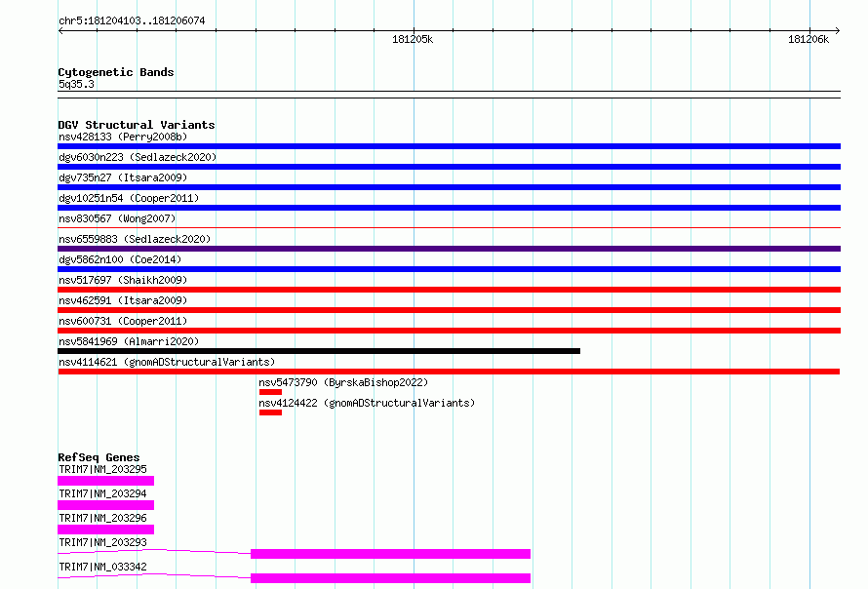
Task: Open the dgv10251n54 (Cooper2011) variant bar
Action: click(449, 208)
